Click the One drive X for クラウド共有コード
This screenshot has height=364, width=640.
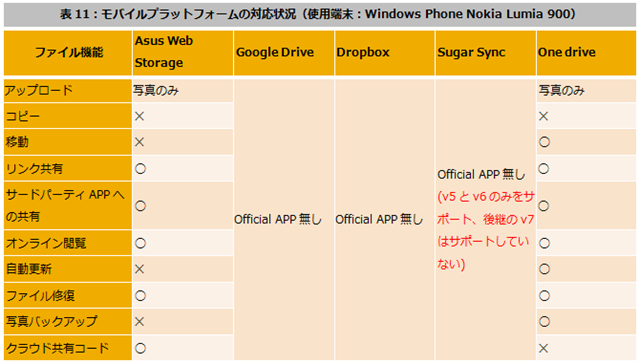(x=543, y=348)
